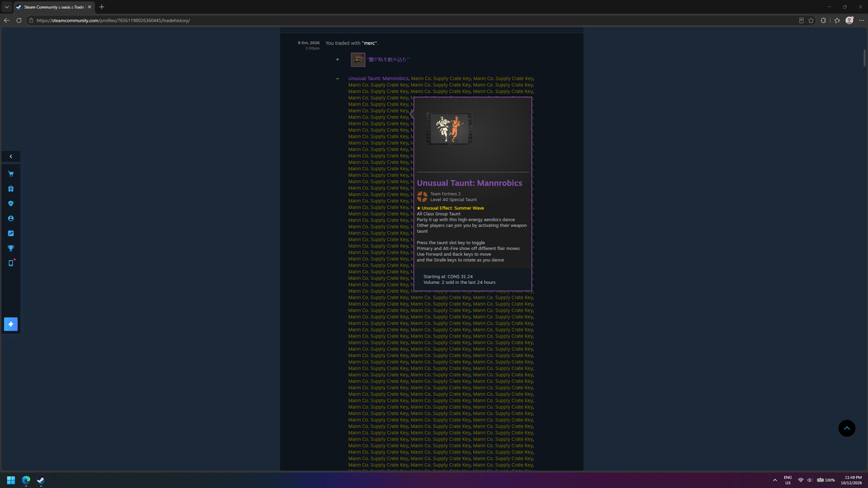Viewport: 868px width, 488px height.
Task: Add this page to favorites with star
Action: click(811, 20)
